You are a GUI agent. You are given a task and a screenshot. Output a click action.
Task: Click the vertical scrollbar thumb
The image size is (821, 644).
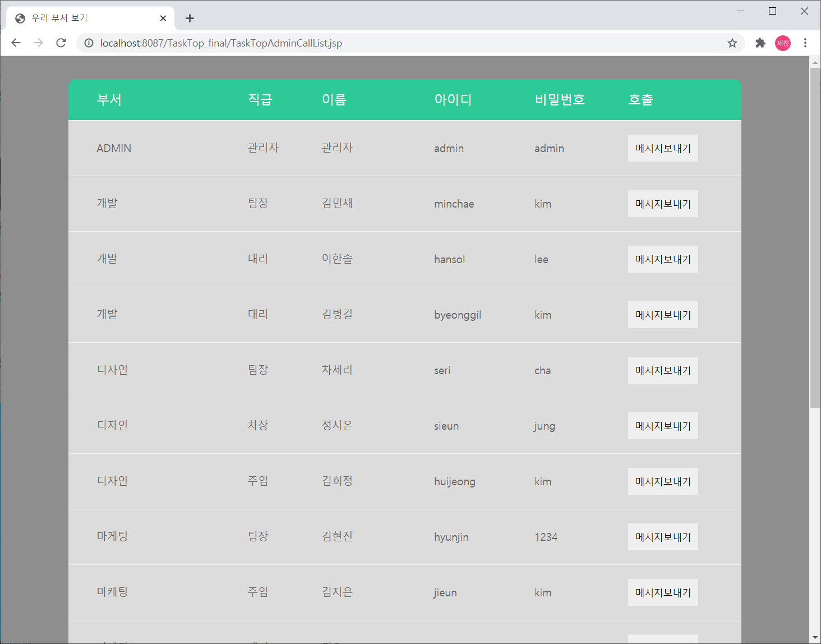(815, 238)
